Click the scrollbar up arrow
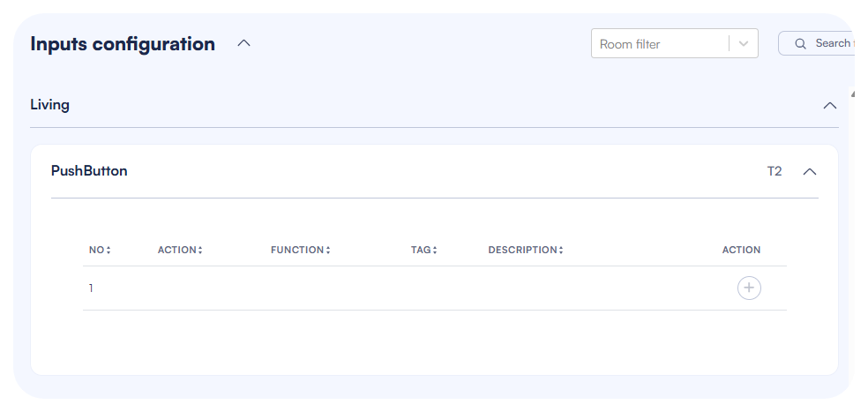Image resolution: width=868 pixels, height=412 pixels. 854,93
